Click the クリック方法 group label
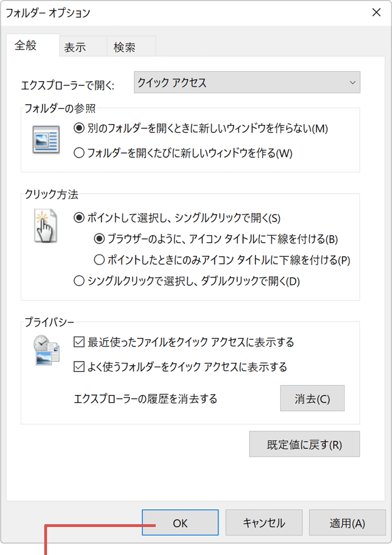The height and width of the screenshot is (555, 392). 52,194
